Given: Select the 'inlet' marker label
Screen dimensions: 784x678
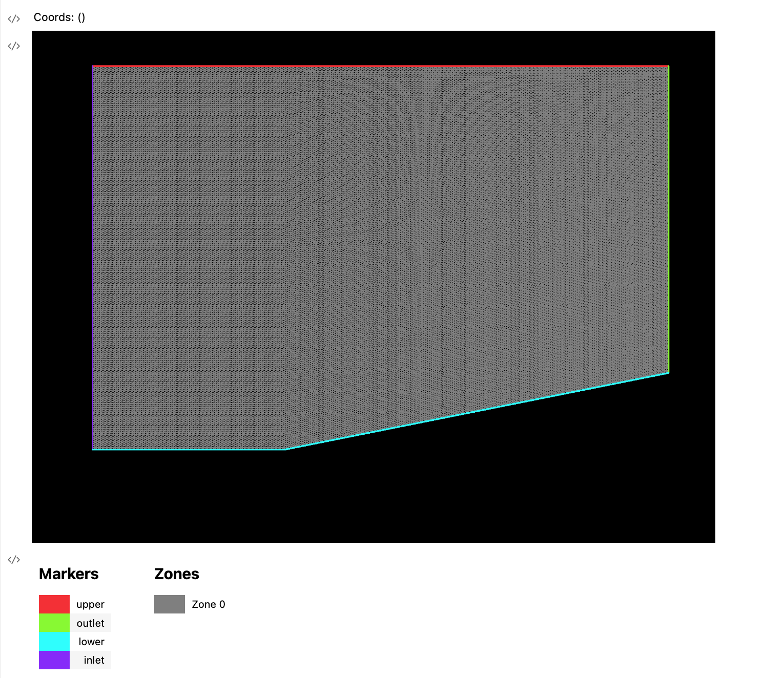Looking at the screenshot, I should [94, 660].
